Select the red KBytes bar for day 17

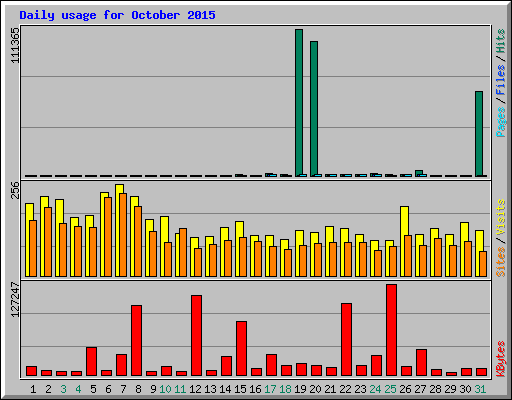point(271,365)
